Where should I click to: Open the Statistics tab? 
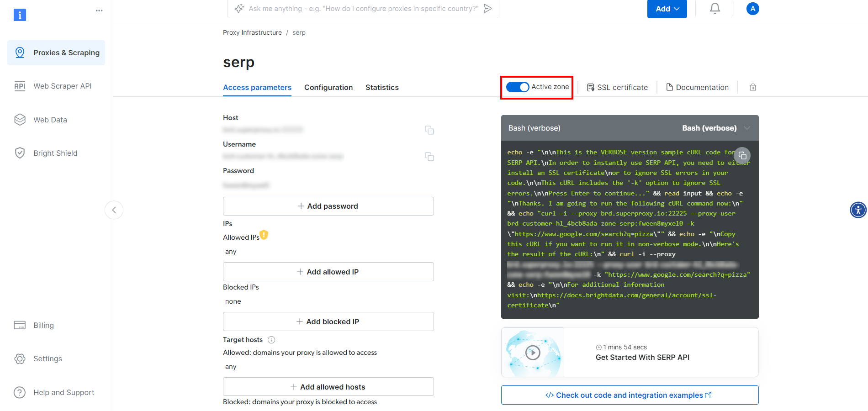pyautogui.click(x=382, y=87)
